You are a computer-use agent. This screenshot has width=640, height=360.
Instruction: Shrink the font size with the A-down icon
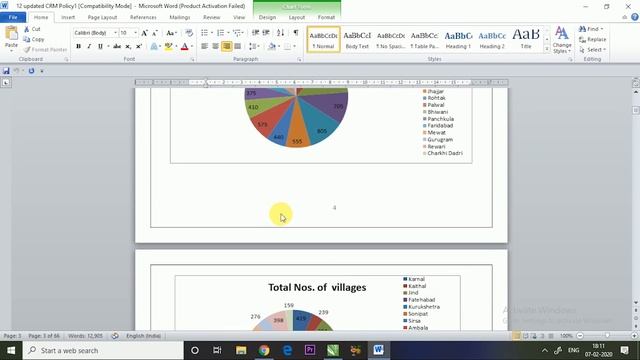[155, 33]
